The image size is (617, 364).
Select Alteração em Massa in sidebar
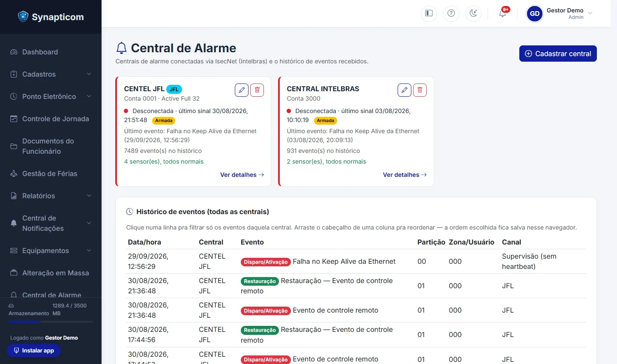pos(51,273)
